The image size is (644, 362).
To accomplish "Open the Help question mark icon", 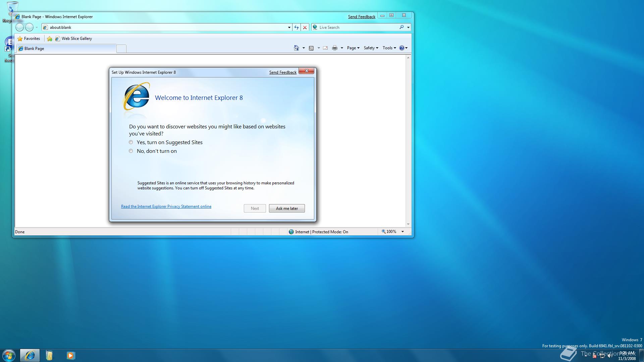I will coord(401,48).
